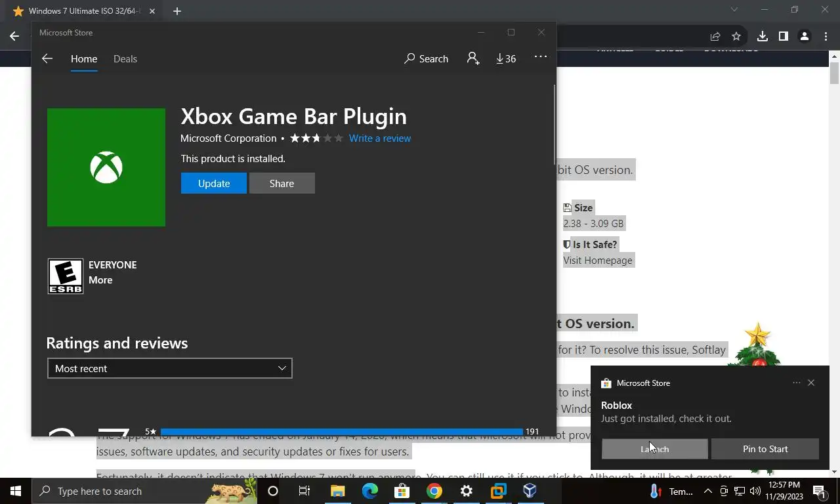Open downloads and updates showing 36
Viewport: 840px width, 504px height.
(x=506, y=58)
